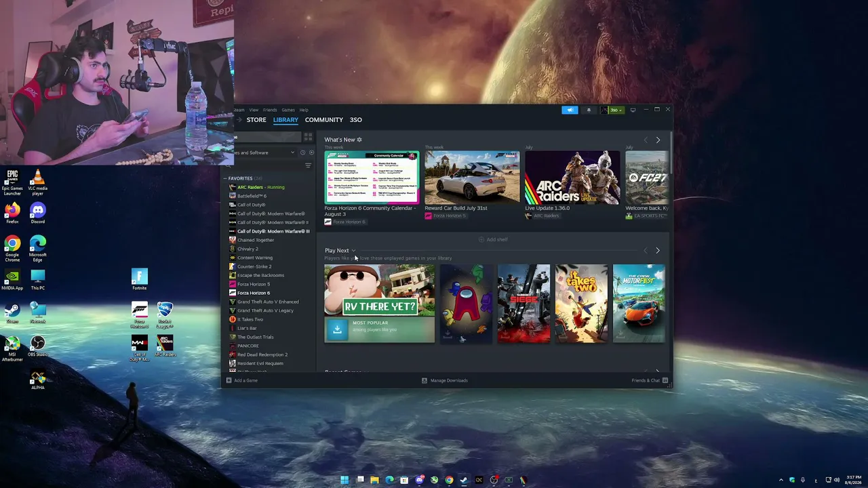Show hidden system tray icons chevron

pos(781,480)
